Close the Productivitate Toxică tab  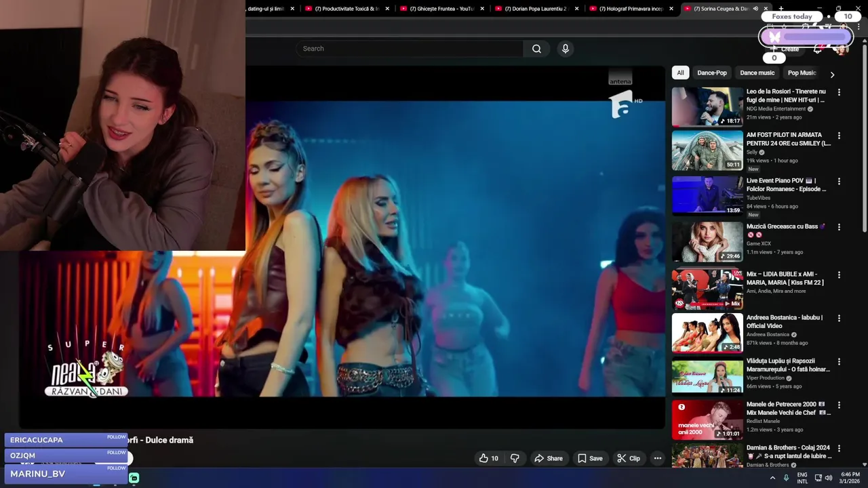click(x=387, y=9)
